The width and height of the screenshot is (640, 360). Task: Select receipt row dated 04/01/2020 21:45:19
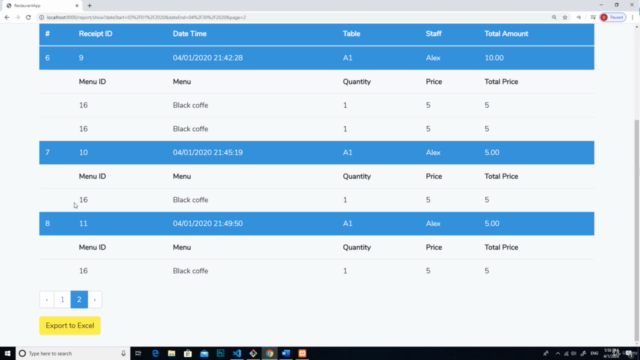coord(317,153)
